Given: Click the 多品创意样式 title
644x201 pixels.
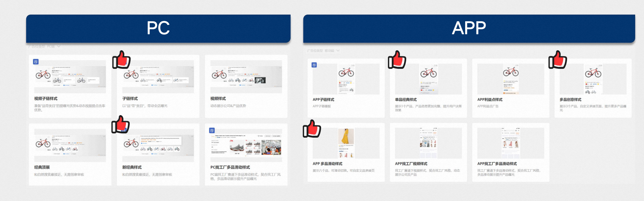Looking at the screenshot, I should click(x=570, y=100).
